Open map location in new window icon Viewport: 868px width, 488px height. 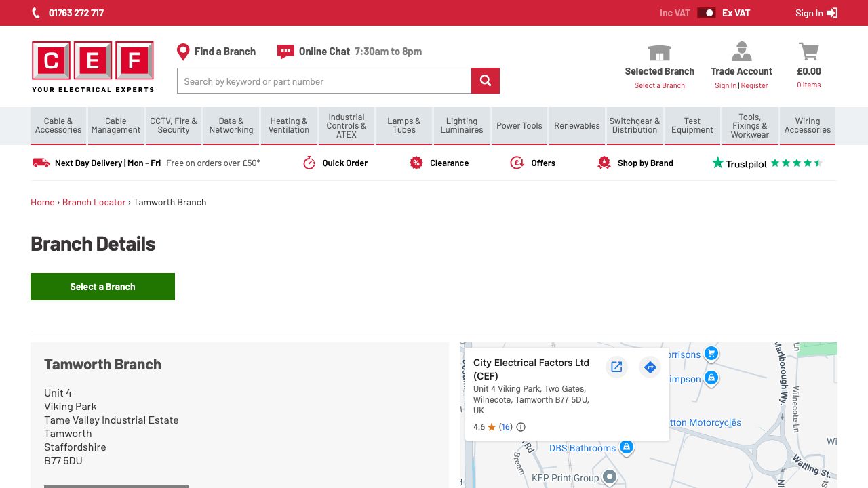click(x=616, y=367)
